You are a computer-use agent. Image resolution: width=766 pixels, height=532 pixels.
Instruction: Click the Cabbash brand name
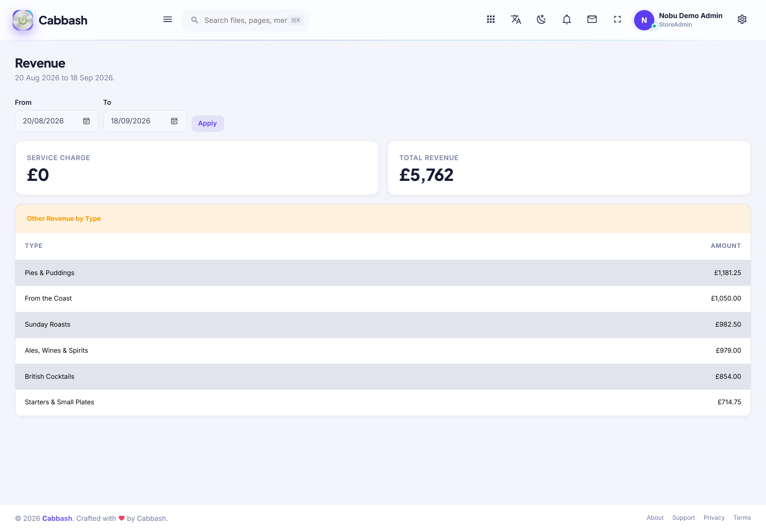(63, 20)
